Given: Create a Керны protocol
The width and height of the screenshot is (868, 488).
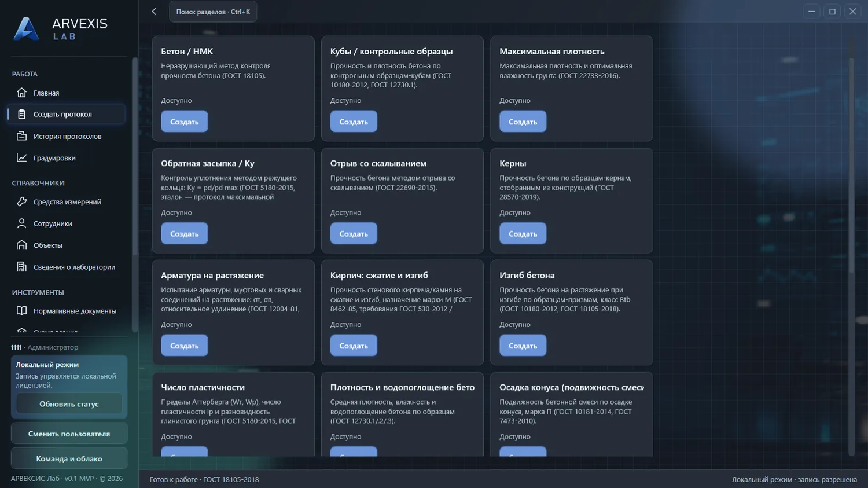Looking at the screenshot, I should point(523,233).
